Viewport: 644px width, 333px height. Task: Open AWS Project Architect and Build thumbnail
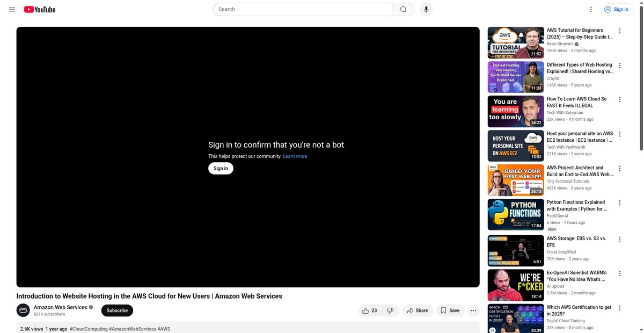516,180
